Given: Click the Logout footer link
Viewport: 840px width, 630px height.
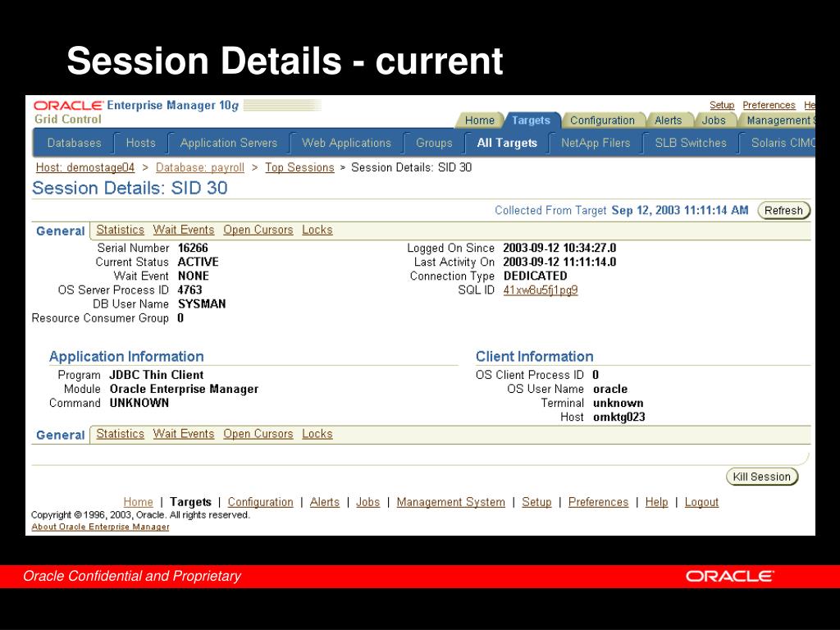Looking at the screenshot, I should coord(701,502).
